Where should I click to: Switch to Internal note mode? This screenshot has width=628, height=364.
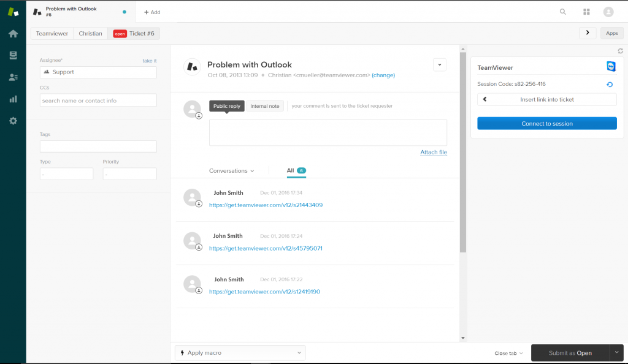click(x=264, y=105)
